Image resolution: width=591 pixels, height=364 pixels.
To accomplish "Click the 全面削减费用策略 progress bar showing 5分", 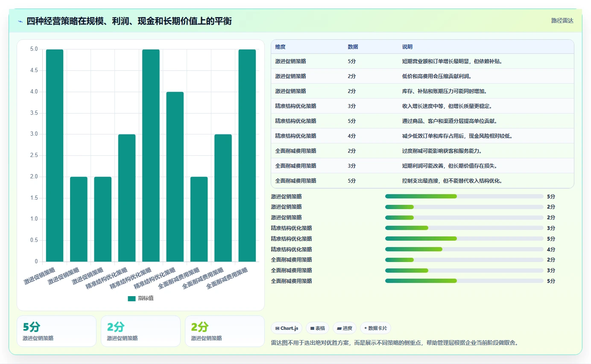I will coord(464,281).
